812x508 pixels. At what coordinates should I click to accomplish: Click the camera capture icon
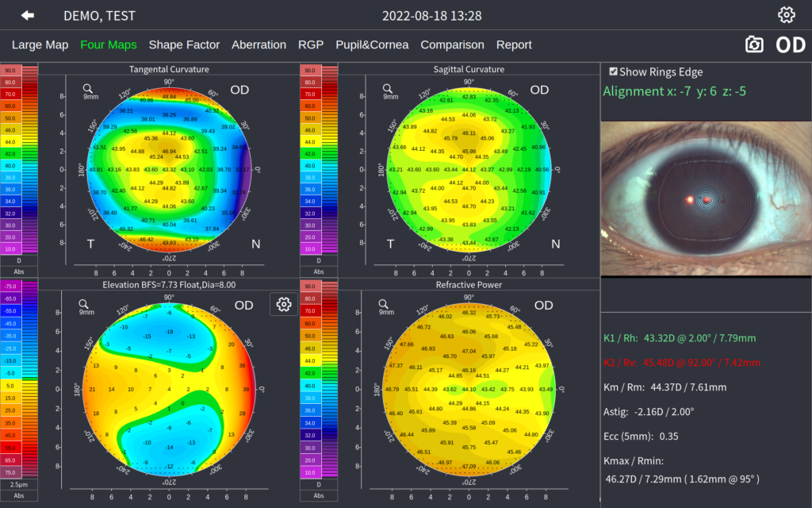point(754,44)
